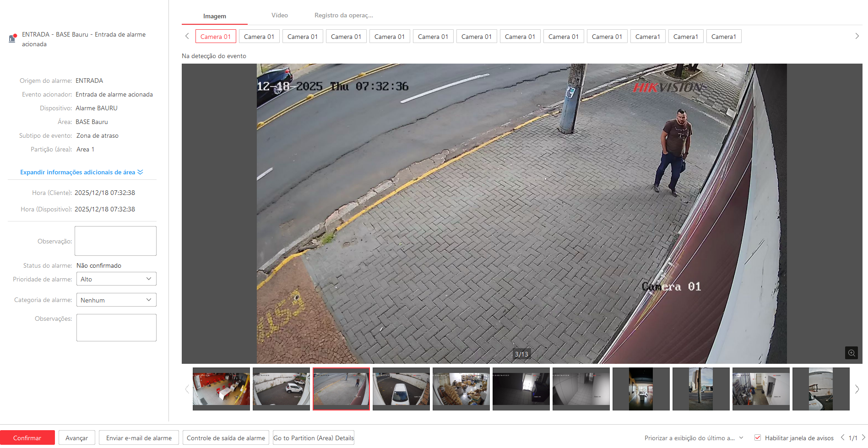Open the Priorizar a exibição dropdown
Viewport: 868px width, 448px height.
694,438
